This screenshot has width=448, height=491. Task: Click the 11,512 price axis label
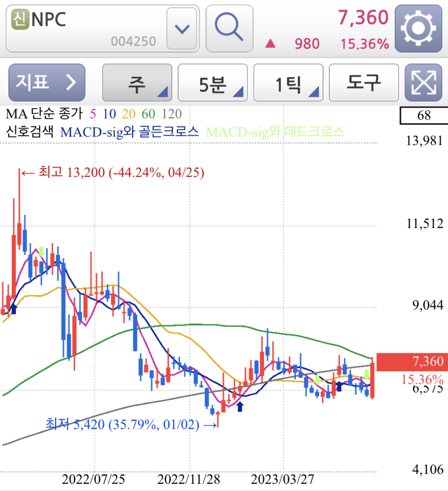click(425, 224)
